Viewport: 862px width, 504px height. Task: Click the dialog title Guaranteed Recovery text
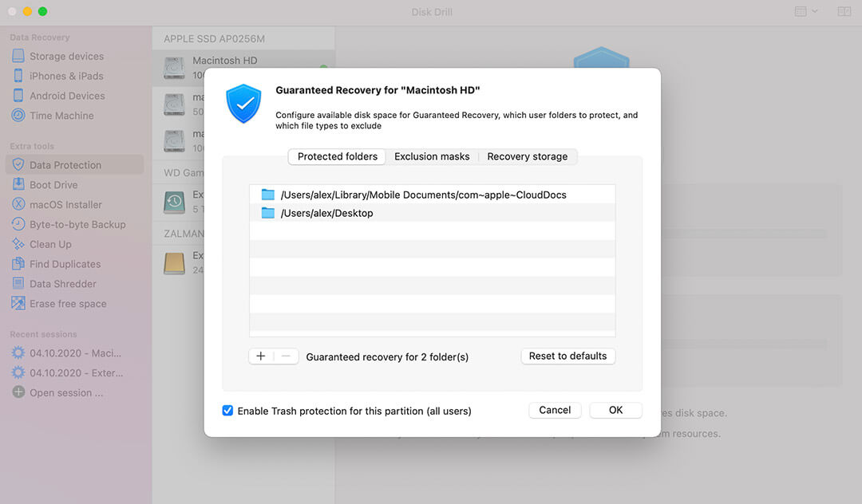pos(377,90)
